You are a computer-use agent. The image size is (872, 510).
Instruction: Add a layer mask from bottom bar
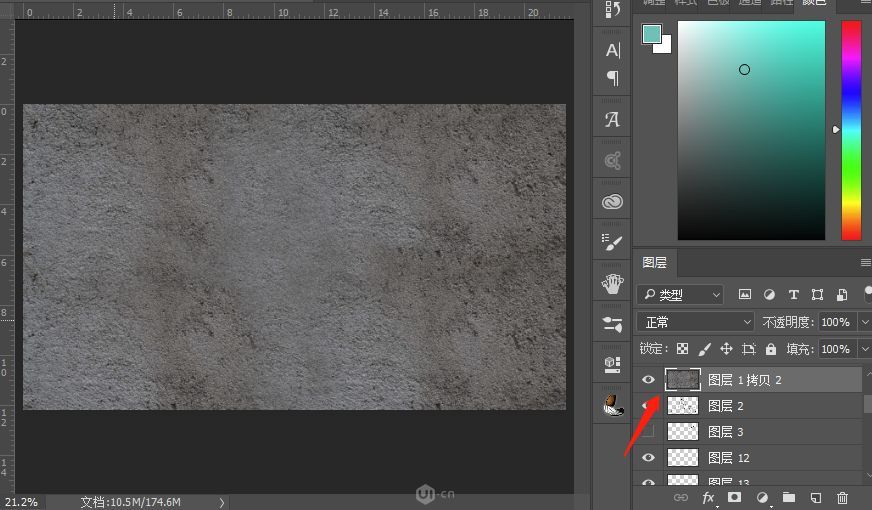pos(734,497)
